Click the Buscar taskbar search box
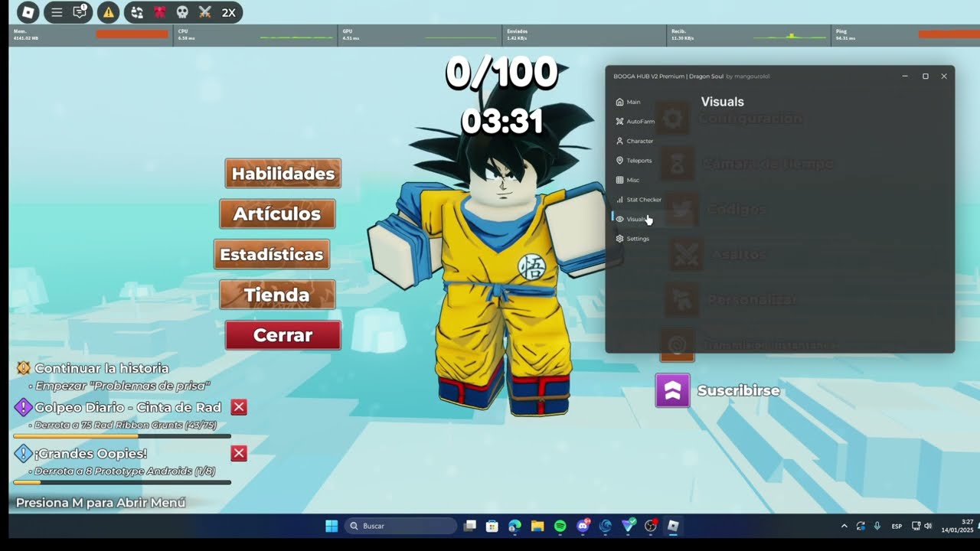980x551 pixels. [x=400, y=526]
